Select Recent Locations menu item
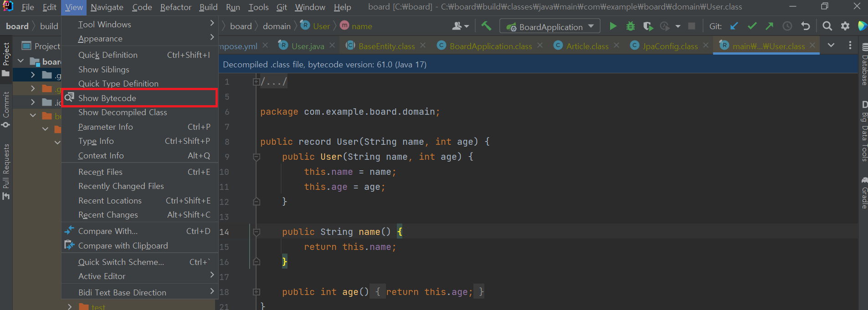Image resolution: width=868 pixels, height=310 pixels. click(139, 201)
